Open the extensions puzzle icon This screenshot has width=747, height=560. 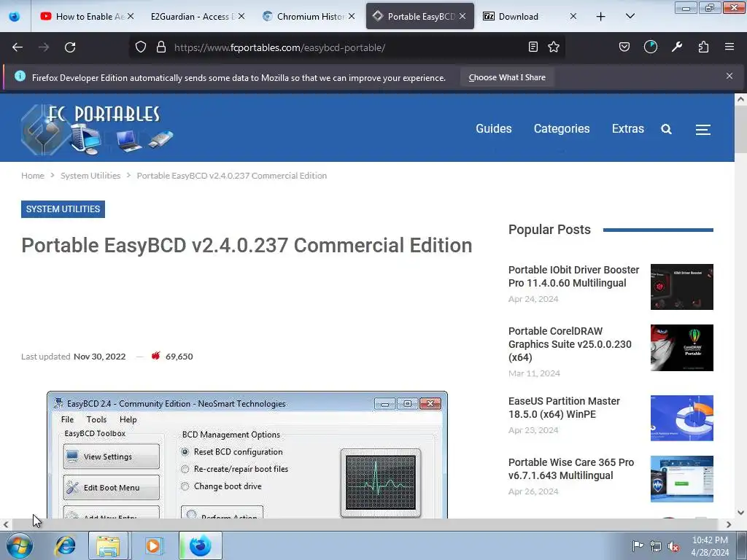tap(703, 47)
